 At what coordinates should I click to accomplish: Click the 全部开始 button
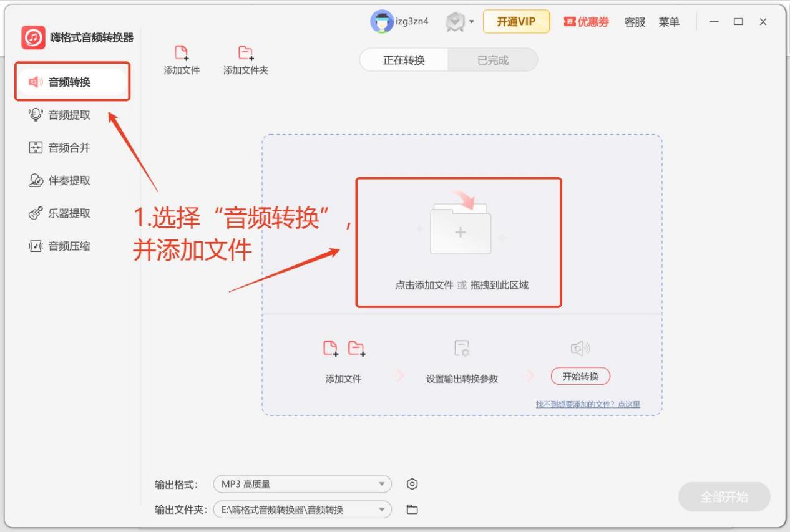coord(724,497)
